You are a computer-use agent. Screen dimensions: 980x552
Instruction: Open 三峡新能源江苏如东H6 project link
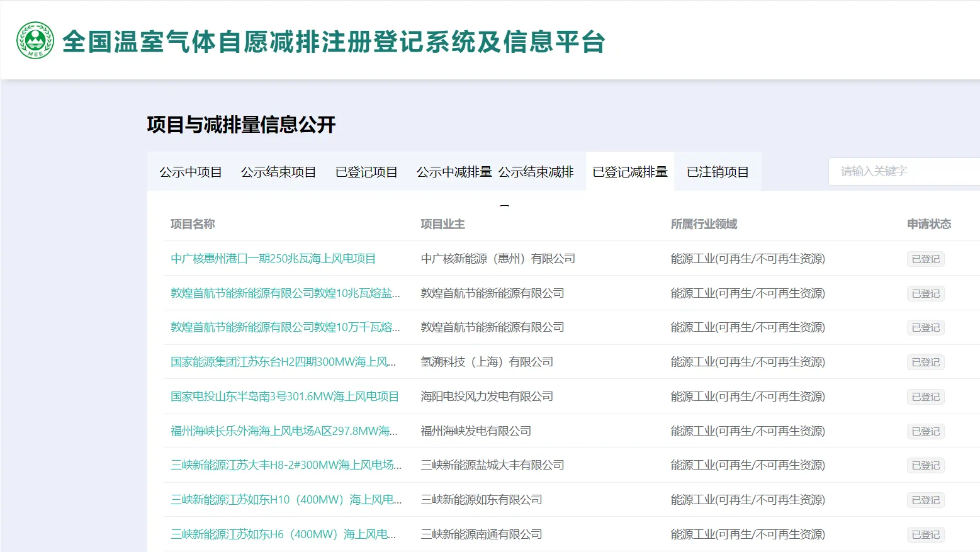pos(283,534)
